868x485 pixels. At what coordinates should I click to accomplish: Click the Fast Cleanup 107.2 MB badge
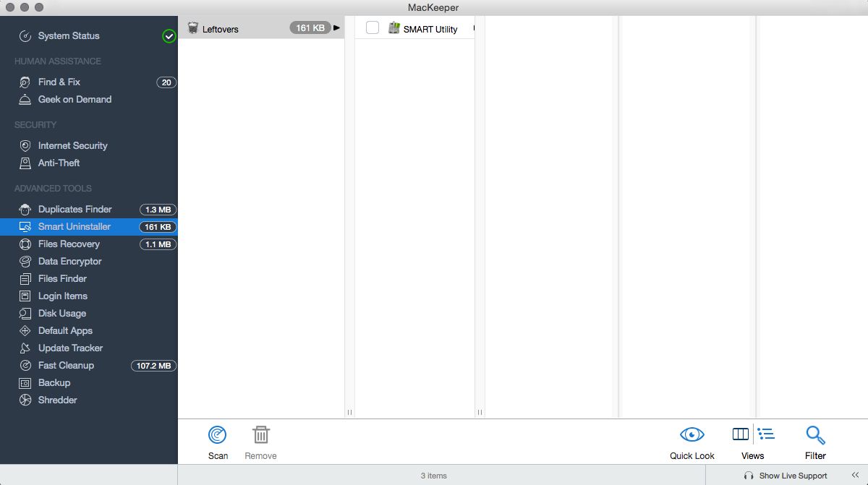(x=153, y=366)
